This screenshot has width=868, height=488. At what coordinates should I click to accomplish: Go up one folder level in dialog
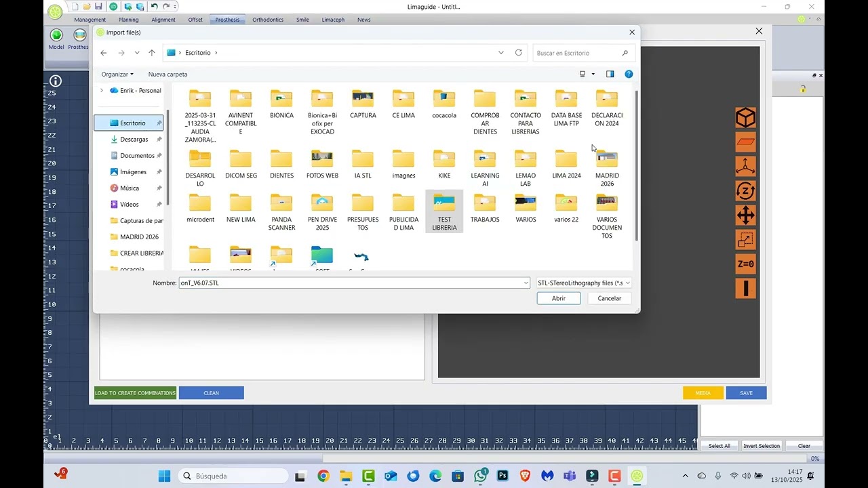point(152,53)
